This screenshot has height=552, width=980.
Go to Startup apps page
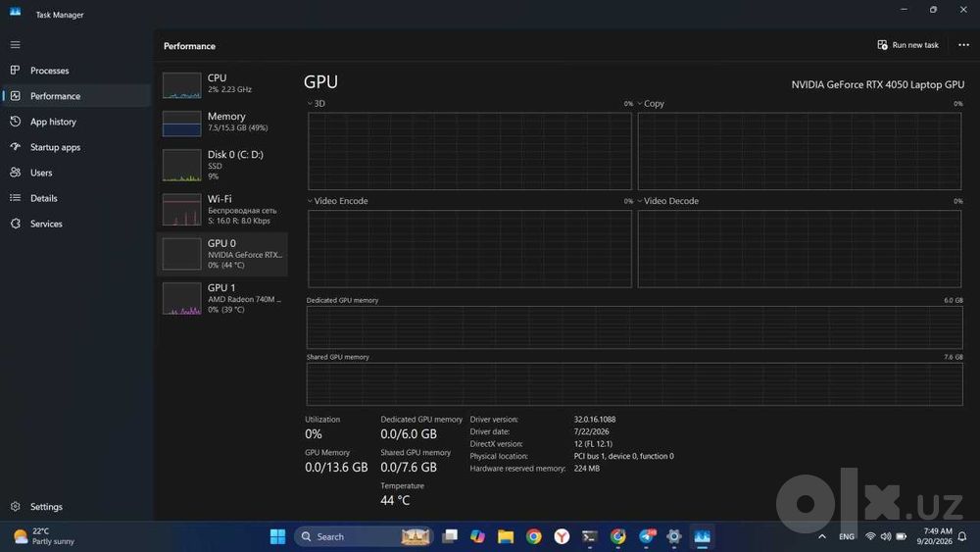coord(76,147)
